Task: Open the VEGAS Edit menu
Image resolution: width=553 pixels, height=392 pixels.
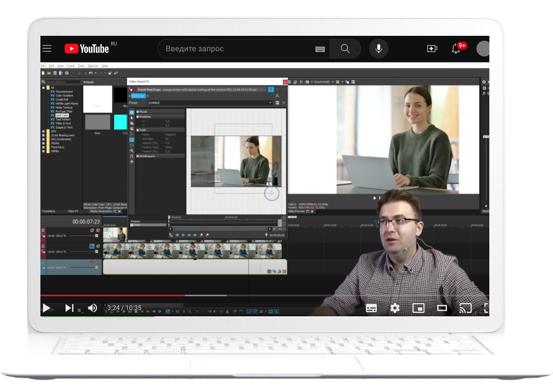Action: (x=52, y=66)
